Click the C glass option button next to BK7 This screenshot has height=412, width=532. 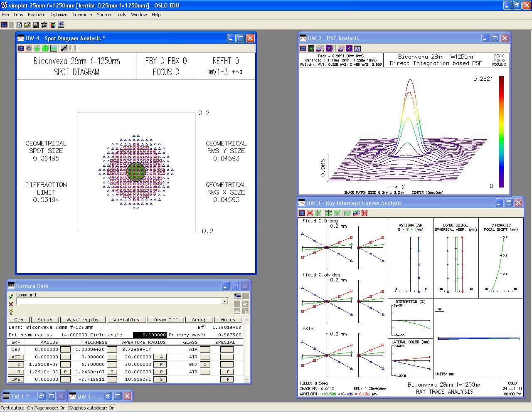[x=205, y=364]
